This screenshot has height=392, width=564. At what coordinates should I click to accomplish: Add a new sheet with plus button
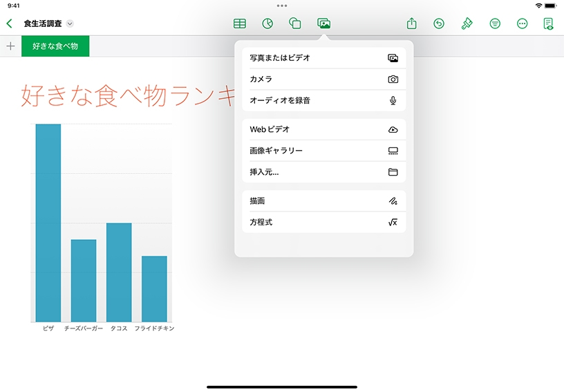tap(10, 46)
